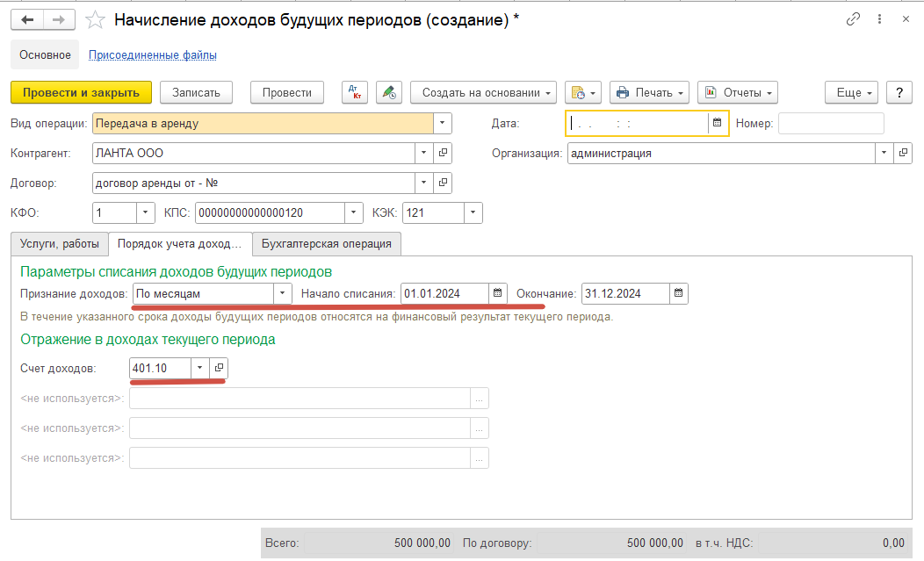Show Дт/Кт accounting entries icon
Image resolution: width=924 pixels, height=561 pixels.
[x=355, y=92]
